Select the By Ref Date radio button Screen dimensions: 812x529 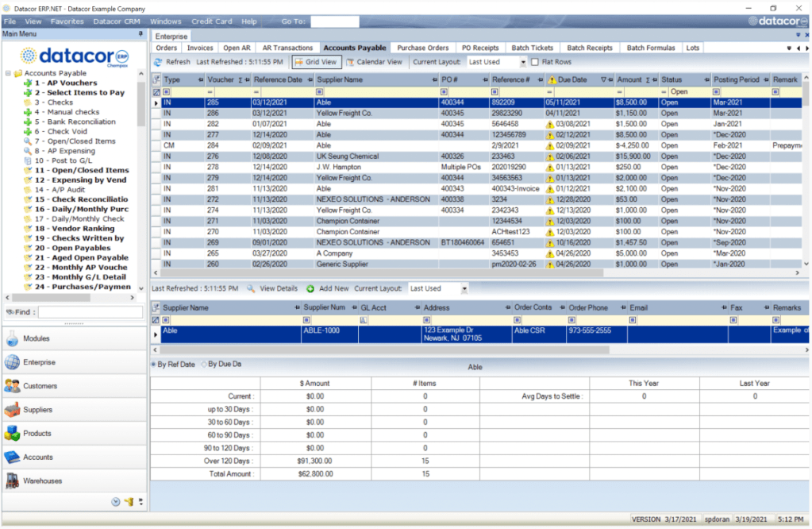(x=154, y=365)
